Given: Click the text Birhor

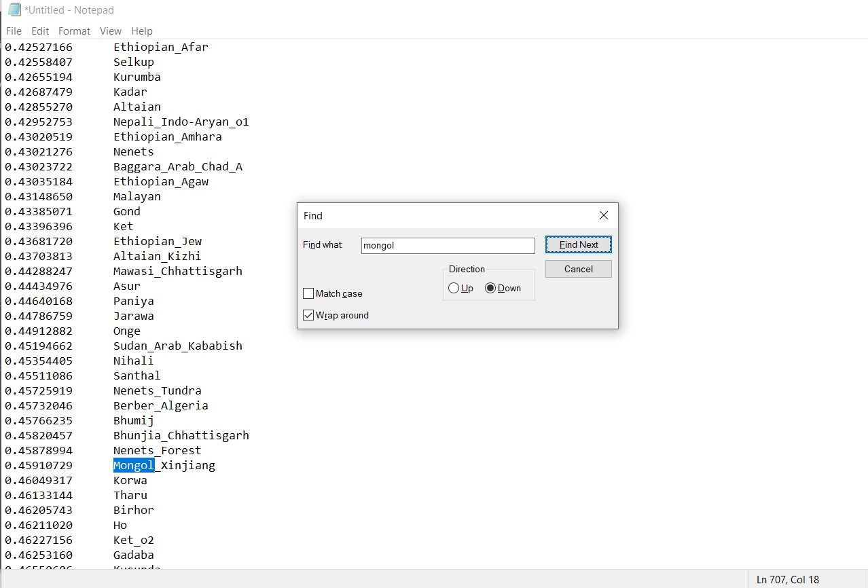Looking at the screenshot, I should [x=134, y=511].
